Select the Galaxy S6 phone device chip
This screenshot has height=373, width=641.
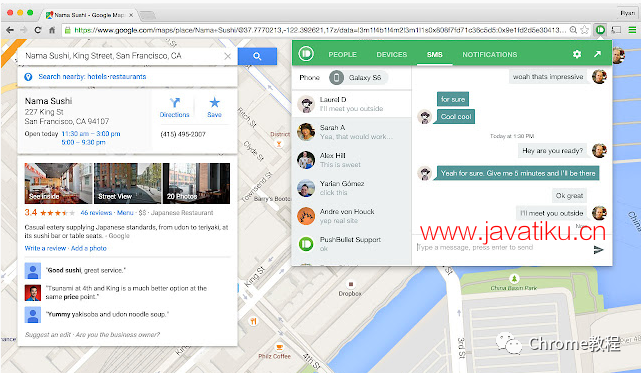(359, 77)
